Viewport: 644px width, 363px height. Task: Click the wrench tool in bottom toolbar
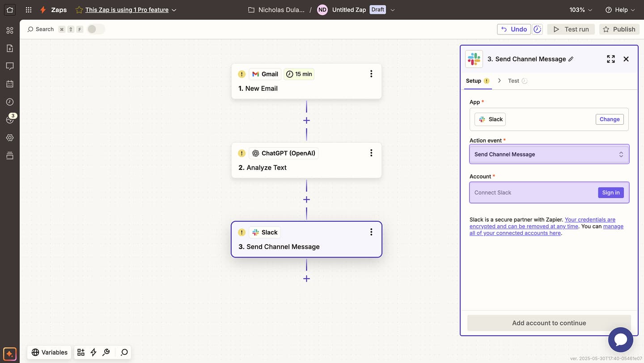click(x=106, y=352)
